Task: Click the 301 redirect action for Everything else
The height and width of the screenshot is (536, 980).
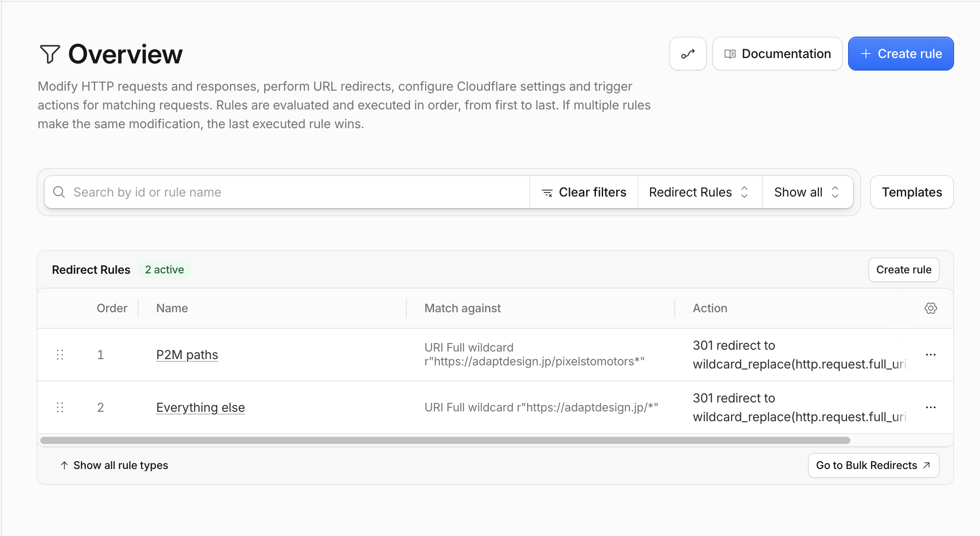Action: click(799, 407)
